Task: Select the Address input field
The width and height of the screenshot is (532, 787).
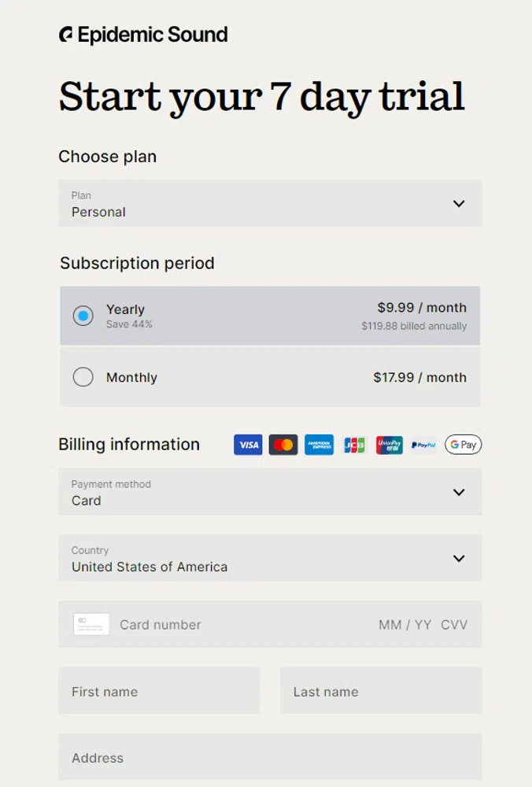Action: (x=270, y=758)
